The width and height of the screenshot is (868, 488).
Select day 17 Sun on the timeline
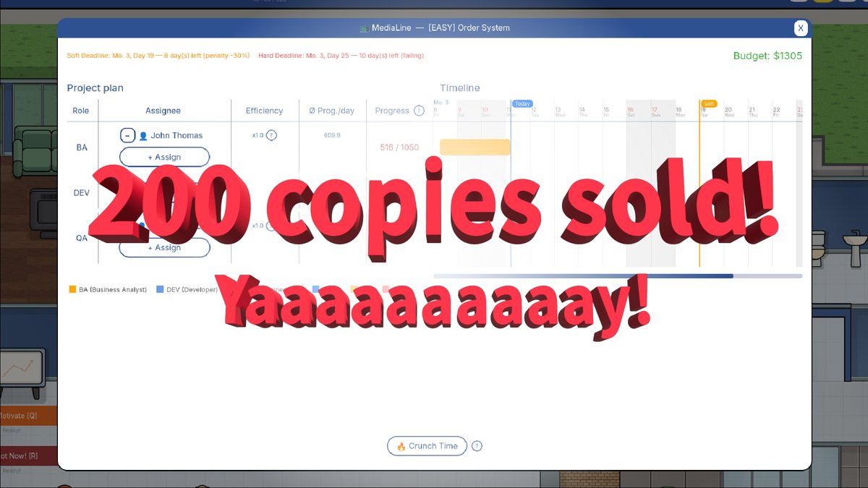pyautogui.click(x=655, y=112)
